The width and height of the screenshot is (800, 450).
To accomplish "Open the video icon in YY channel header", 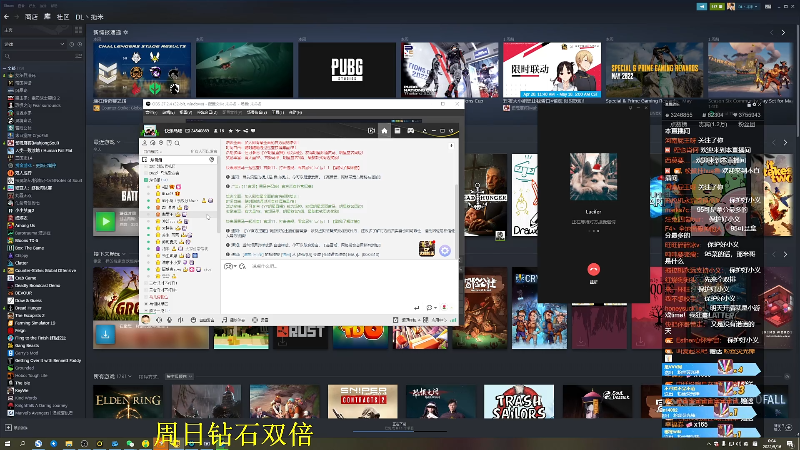I will pyautogui.click(x=371, y=131).
